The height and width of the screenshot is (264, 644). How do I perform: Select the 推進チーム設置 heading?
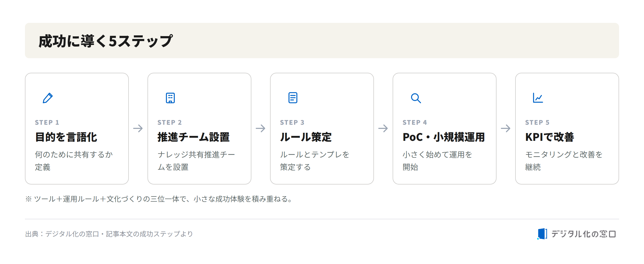(193, 137)
